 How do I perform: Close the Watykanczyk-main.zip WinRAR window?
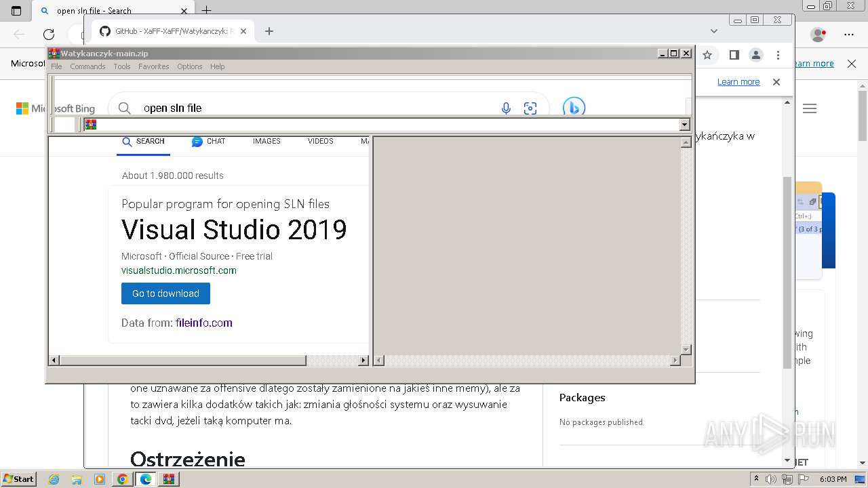point(686,54)
